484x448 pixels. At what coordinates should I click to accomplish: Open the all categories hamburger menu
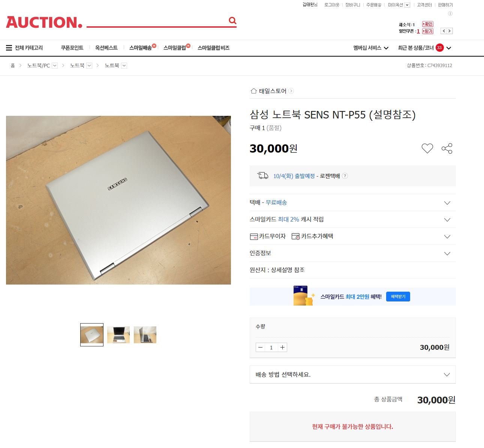click(x=9, y=48)
